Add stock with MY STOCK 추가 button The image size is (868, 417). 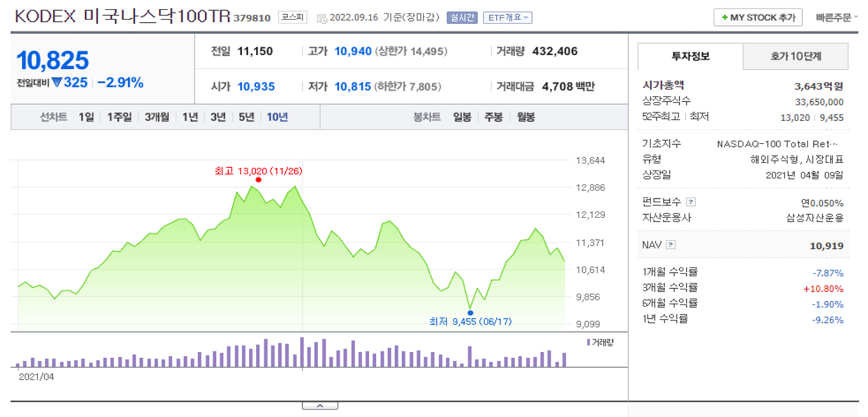coord(758,18)
